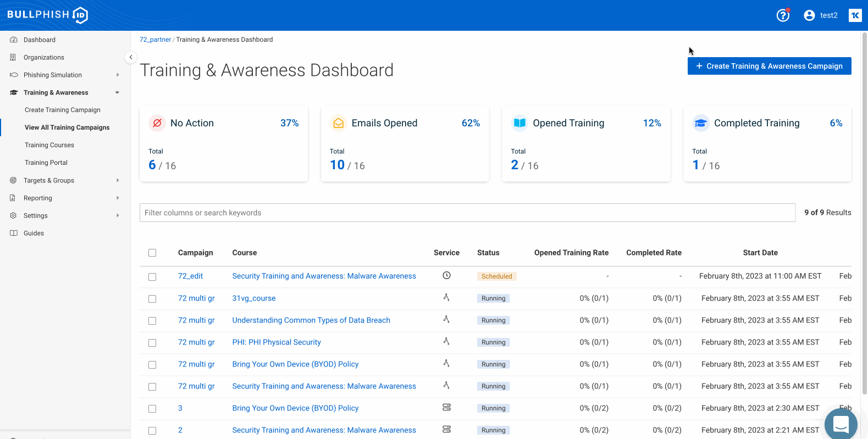Open campaign 3 link
Image resolution: width=868 pixels, height=439 pixels.
(180, 408)
